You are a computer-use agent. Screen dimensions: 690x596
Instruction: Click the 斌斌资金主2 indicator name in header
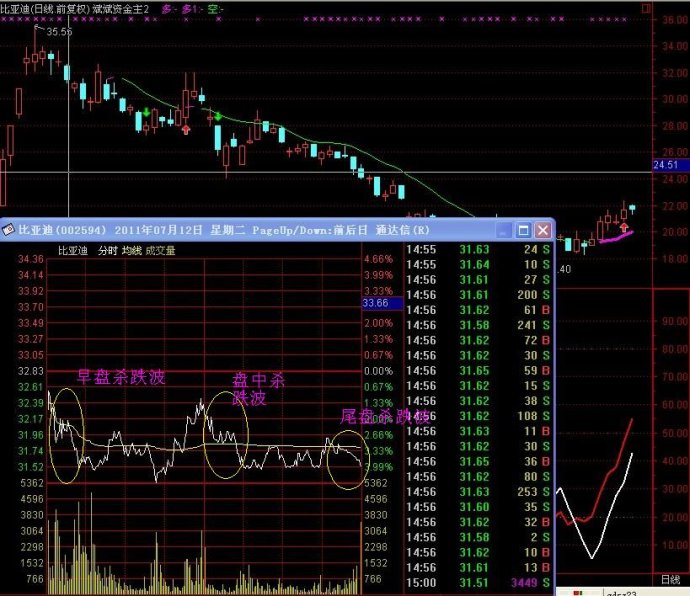121,9
